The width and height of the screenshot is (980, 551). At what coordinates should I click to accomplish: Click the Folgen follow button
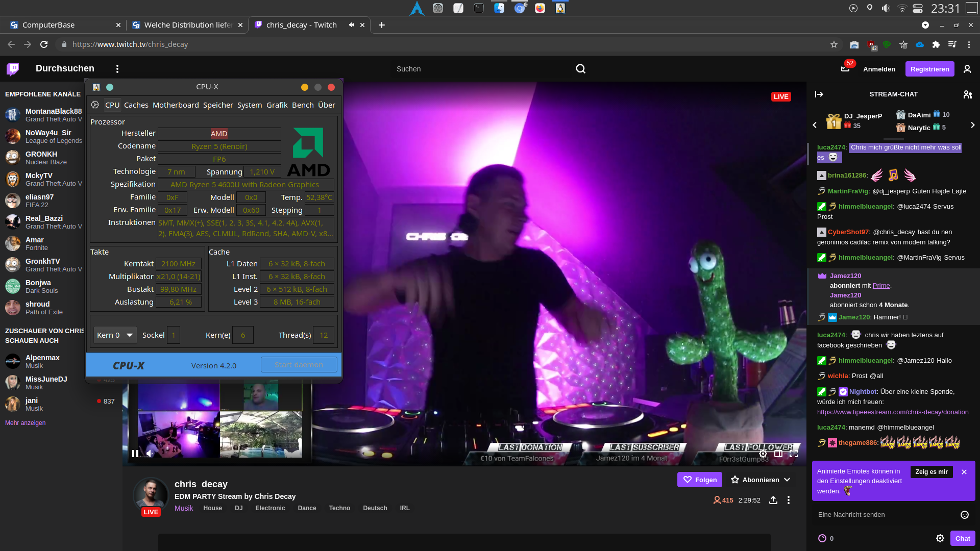click(x=699, y=480)
